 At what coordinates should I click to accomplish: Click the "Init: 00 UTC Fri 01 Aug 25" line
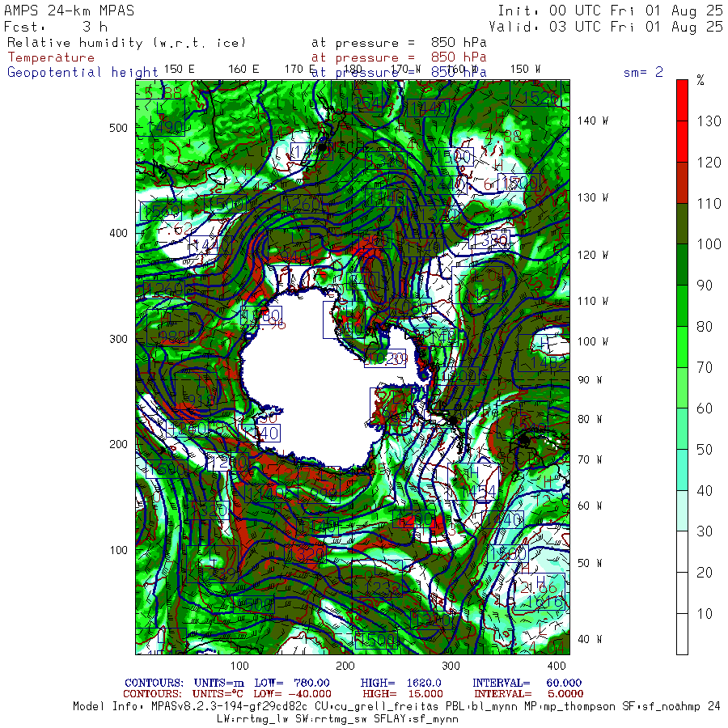point(610,11)
